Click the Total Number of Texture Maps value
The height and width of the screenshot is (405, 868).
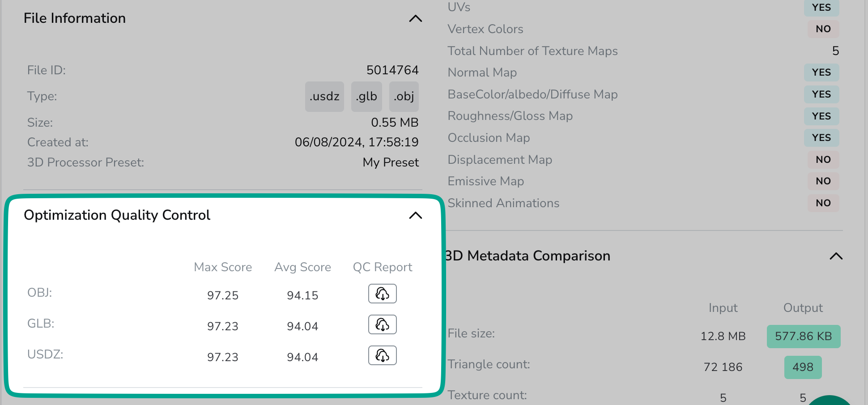835,51
